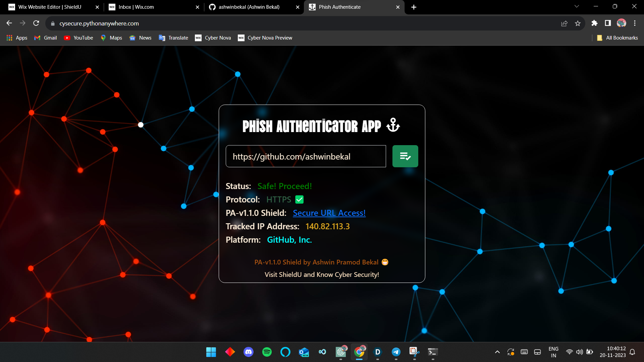The height and width of the screenshot is (362, 644).
Task: Open browser Extensions puzzle icon
Action: [x=594, y=23]
